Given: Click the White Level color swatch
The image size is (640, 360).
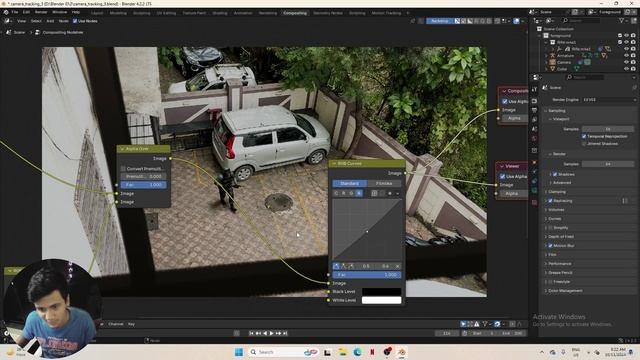Looking at the screenshot, I should point(382,300).
